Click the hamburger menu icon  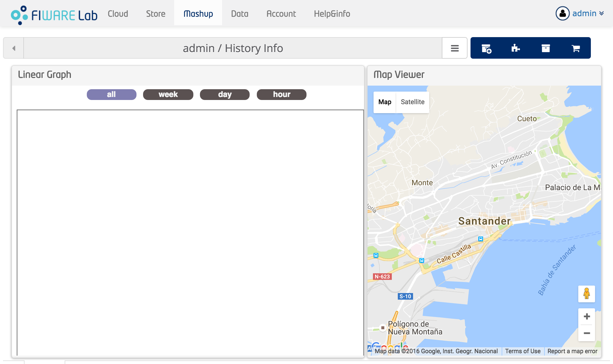tap(455, 48)
